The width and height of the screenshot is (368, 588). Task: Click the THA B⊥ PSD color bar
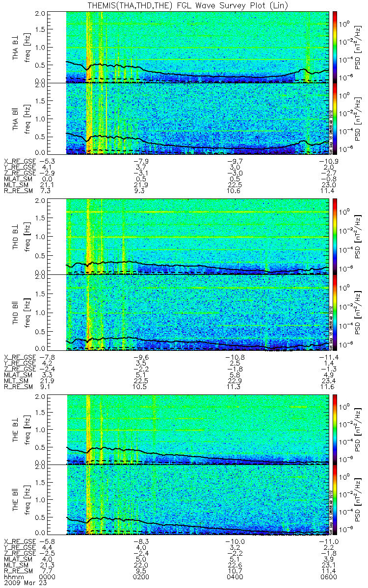(x=335, y=46)
